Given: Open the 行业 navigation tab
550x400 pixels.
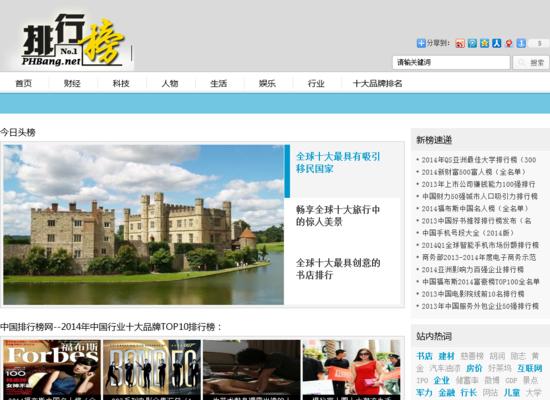Looking at the screenshot, I should pyautogui.click(x=316, y=84).
